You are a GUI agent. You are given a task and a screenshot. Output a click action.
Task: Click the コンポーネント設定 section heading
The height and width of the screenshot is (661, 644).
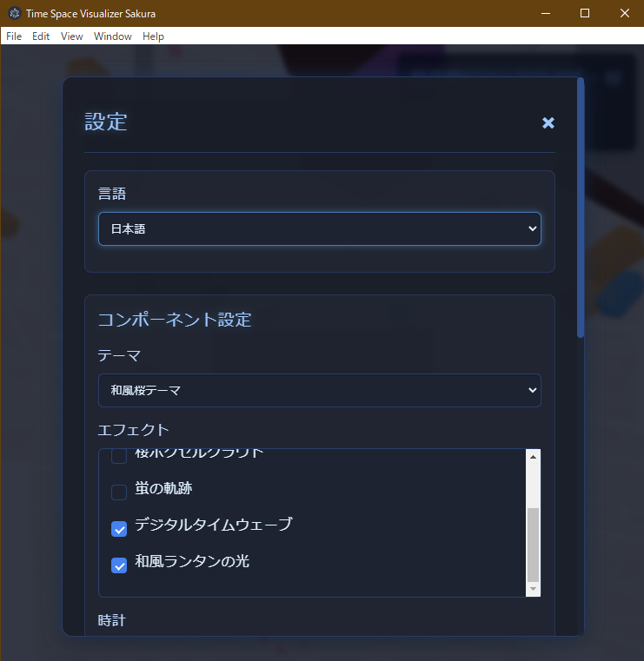click(175, 320)
